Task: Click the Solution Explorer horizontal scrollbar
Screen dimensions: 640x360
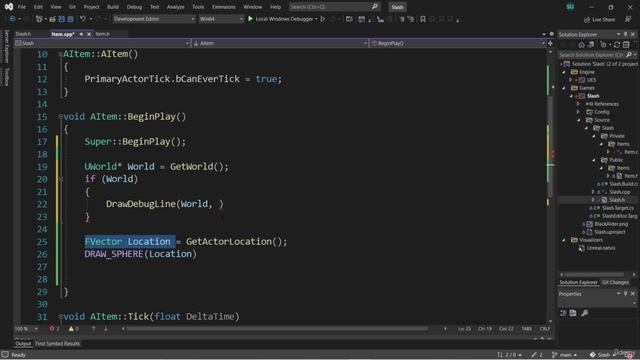Action: pos(596,275)
